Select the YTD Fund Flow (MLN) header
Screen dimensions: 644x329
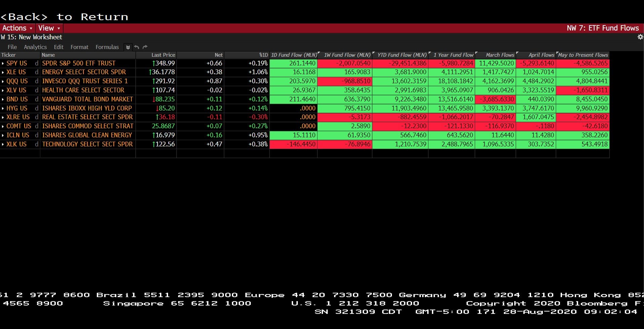click(x=400, y=55)
